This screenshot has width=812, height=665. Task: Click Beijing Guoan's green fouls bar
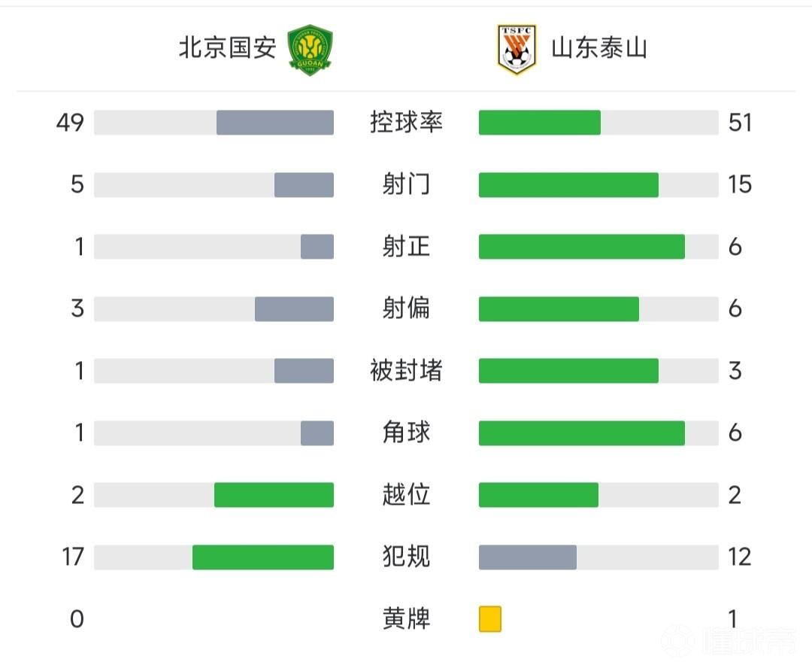[x=263, y=557]
